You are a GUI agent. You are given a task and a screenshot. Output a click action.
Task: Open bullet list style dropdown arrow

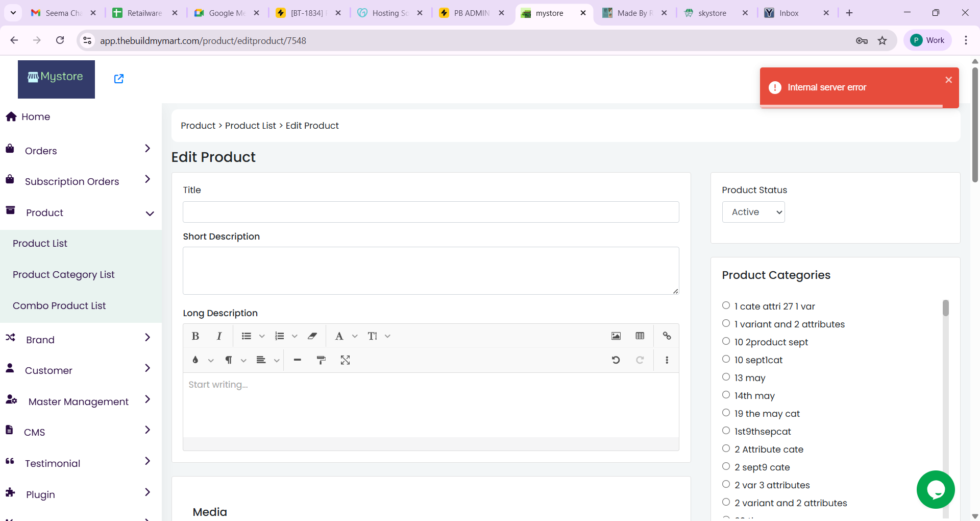click(262, 336)
